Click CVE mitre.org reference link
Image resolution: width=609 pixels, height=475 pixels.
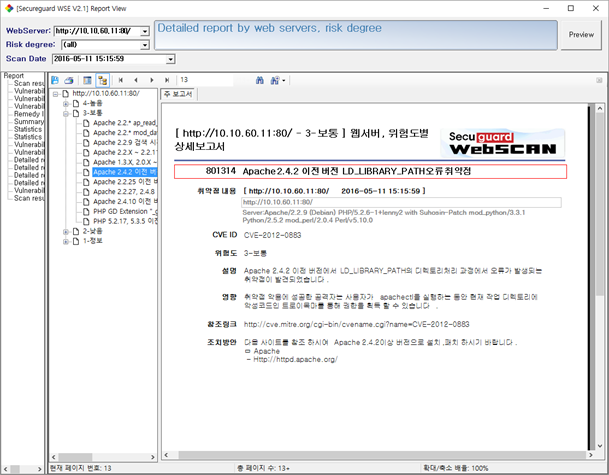pos(356,324)
